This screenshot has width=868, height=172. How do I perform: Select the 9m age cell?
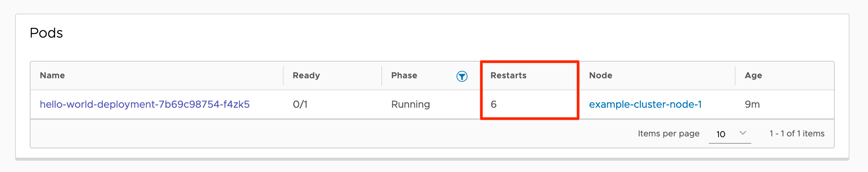tap(752, 104)
